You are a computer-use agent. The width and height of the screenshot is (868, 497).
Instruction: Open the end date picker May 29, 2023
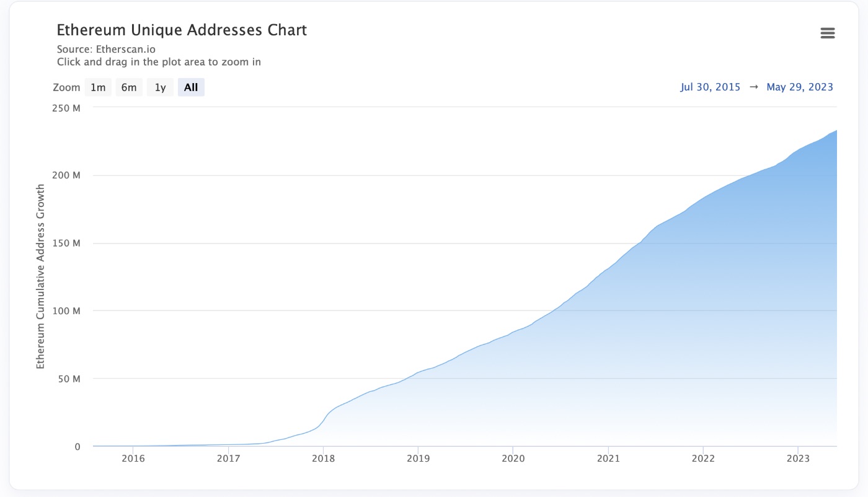point(800,87)
